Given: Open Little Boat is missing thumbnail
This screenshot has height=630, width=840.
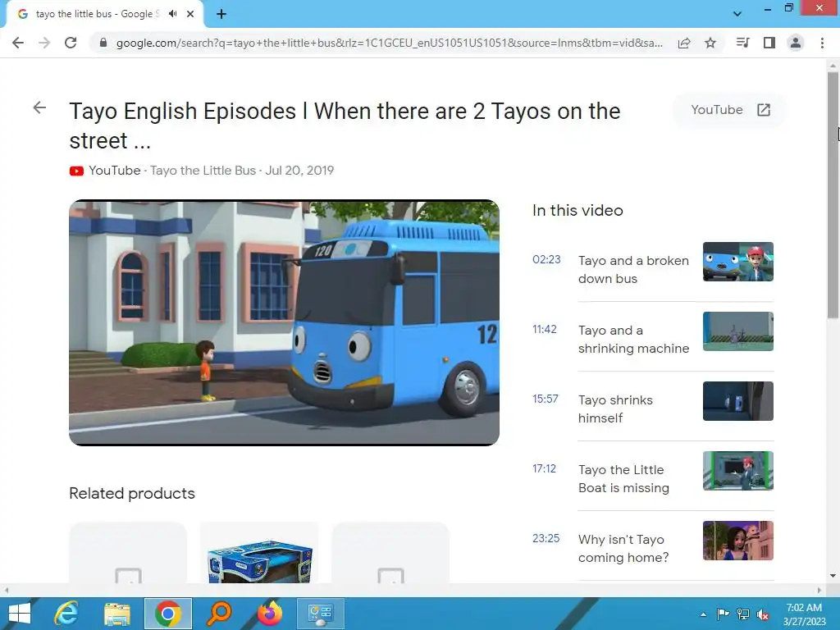Looking at the screenshot, I should (x=737, y=470).
